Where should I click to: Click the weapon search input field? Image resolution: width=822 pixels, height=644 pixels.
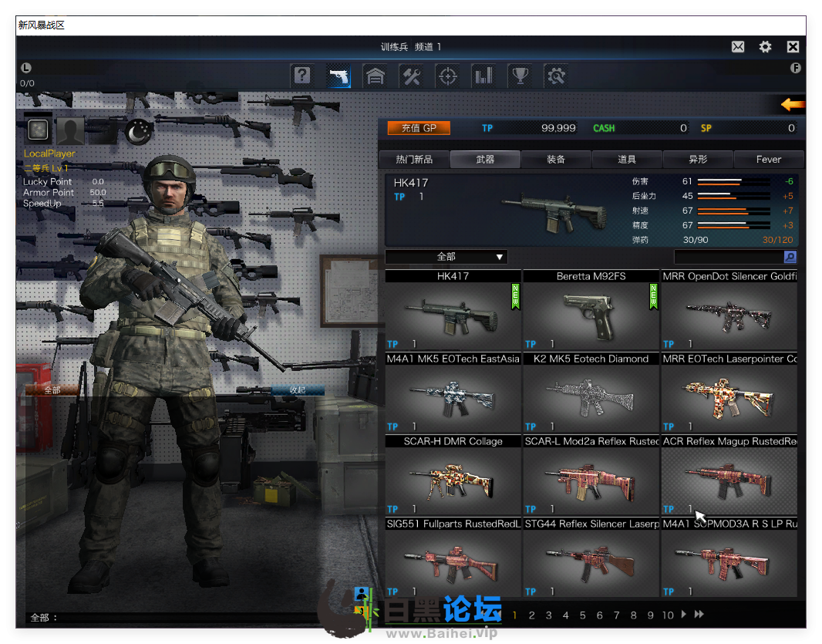pos(729,257)
